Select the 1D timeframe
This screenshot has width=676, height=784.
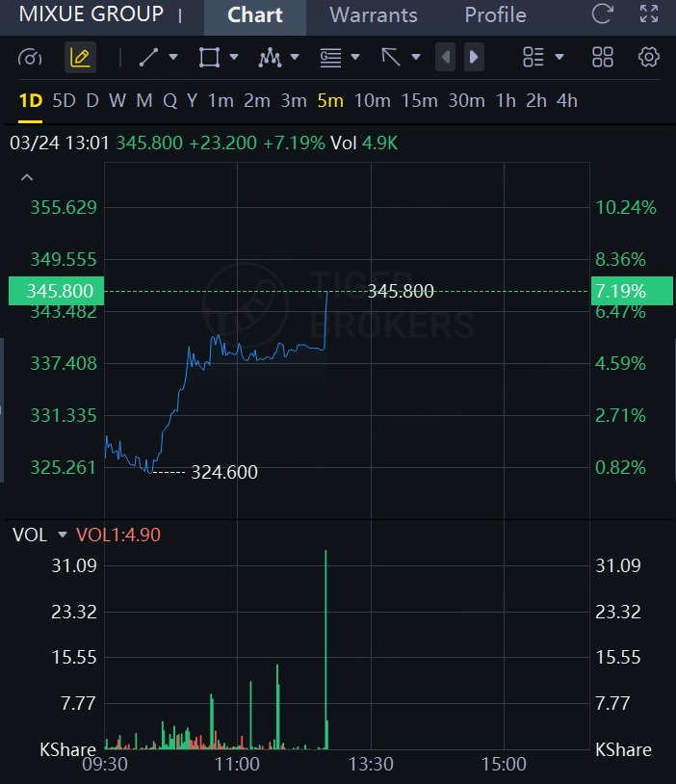click(31, 101)
